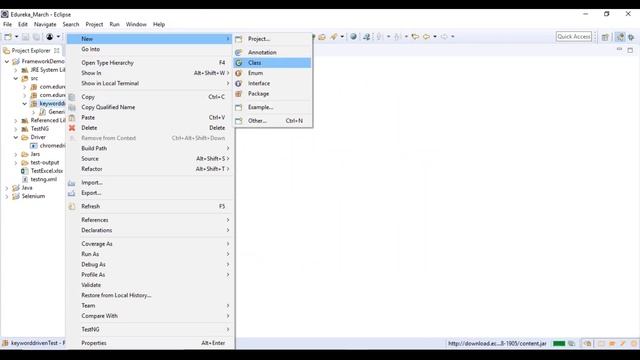Click the Paste clipboard icon
Screen dimensions: 640x360
click(x=72, y=118)
